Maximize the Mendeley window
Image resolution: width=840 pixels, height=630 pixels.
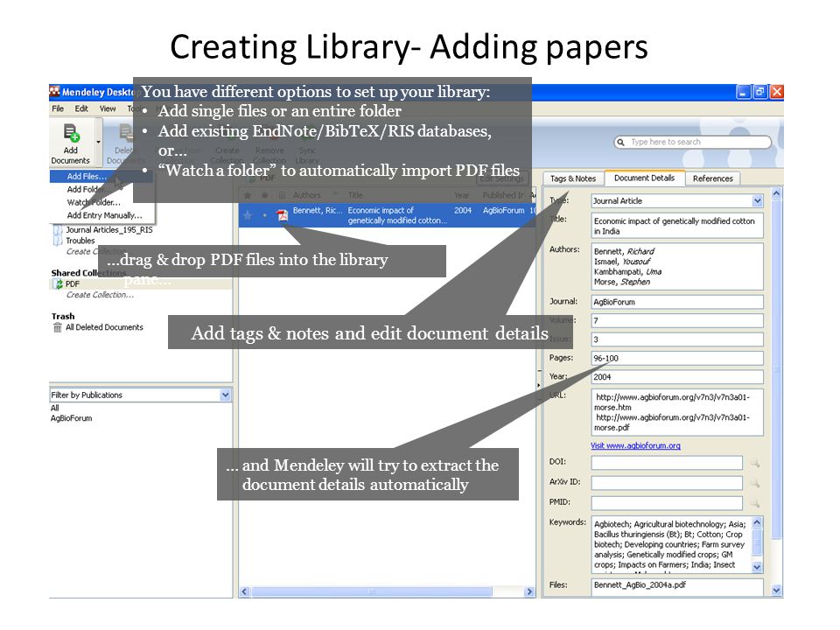759,92
